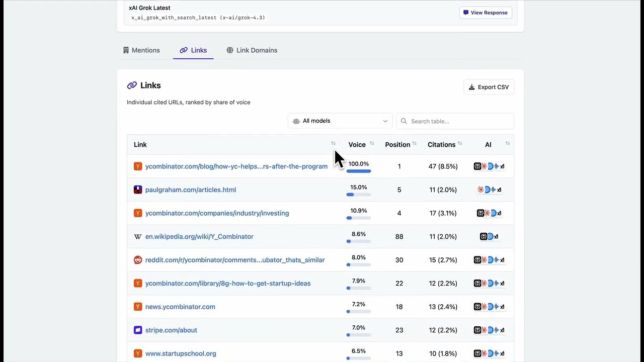Open the en.wikipedia.org/wiki/Y_Combinator link

pos(199,237)
